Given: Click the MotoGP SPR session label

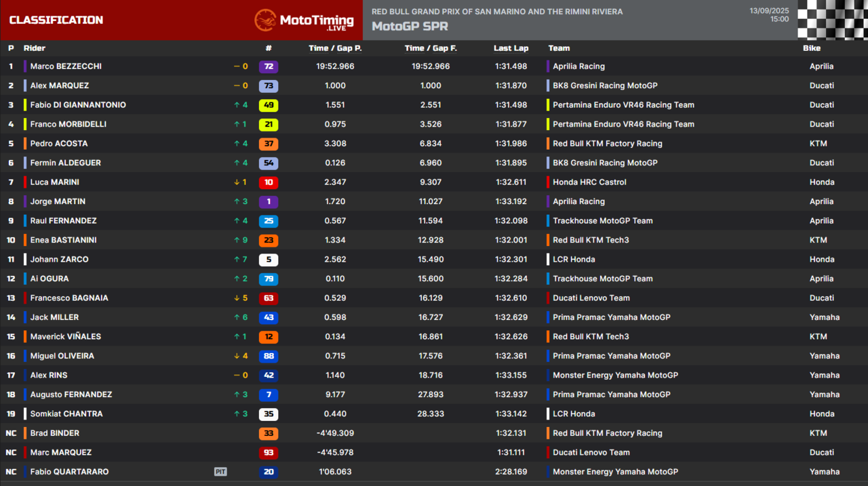Looking at the screenshot, I should coord(410,27).
